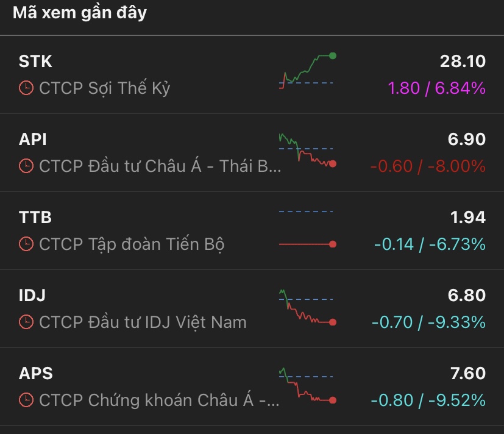Tap the TTB change -0.14 / -6.73%
This screenshot has height=434, width=504.
point(429,244)
